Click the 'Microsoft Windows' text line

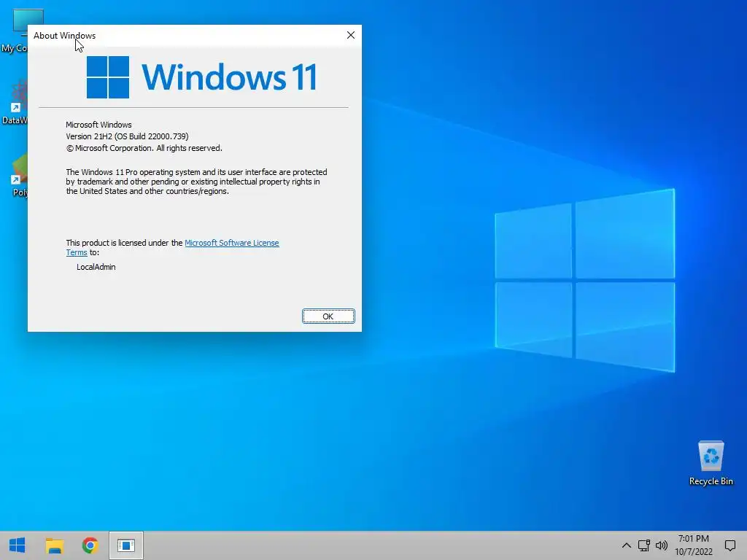point(98,125)
